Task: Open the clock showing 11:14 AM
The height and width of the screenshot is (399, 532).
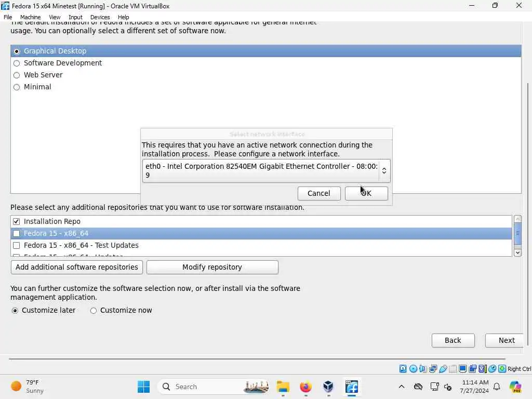Action: coord(474,387)
